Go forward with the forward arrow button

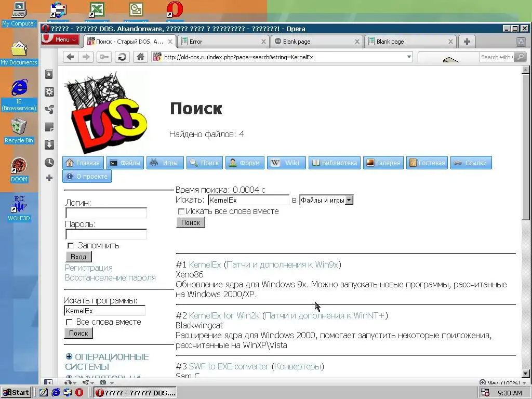(x=86, y=57)
